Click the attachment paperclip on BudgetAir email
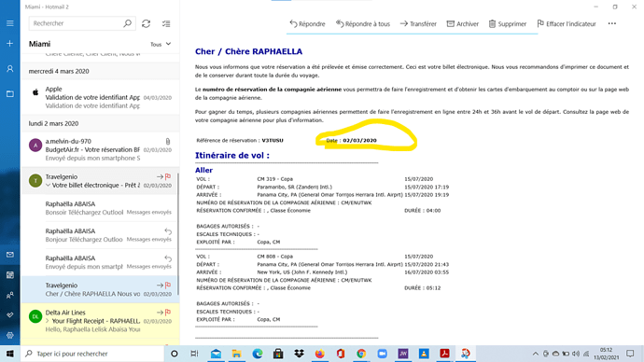644x362 pixels. click(x=168, y=142)
